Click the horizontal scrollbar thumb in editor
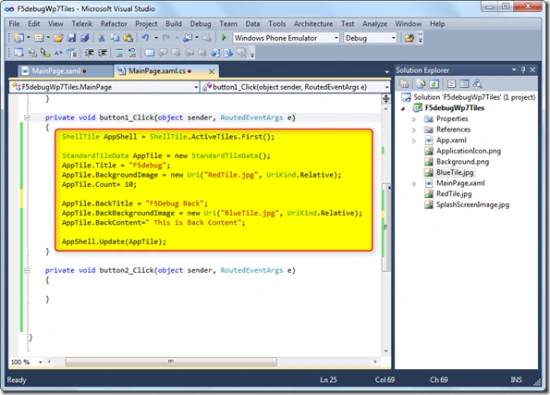 pyautogui.click(x=171, y=362)
